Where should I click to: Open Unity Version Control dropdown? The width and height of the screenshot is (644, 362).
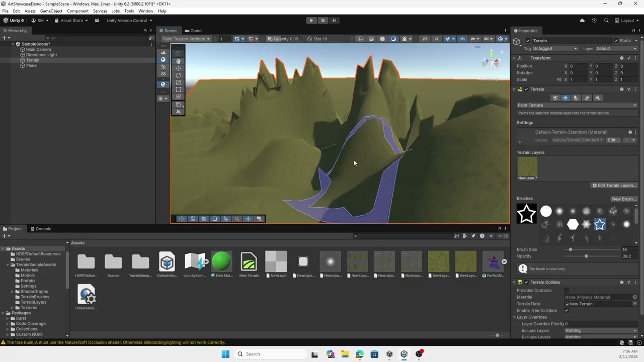129,21
